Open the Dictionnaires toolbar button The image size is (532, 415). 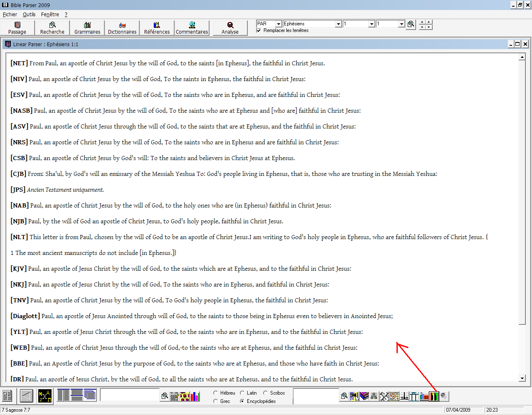coord(122,28)
